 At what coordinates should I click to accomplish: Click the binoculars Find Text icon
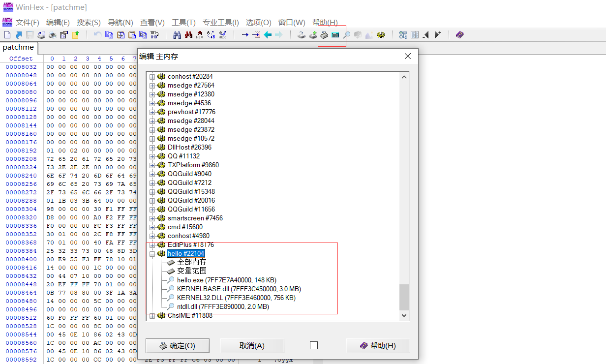pos(177,35)
